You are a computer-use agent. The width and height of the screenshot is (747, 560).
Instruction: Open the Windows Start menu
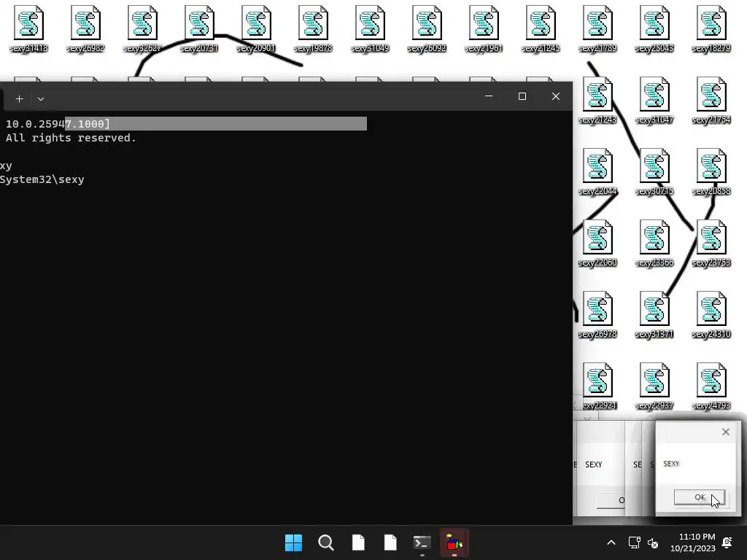pyautogui.click(x=293, y=542)
